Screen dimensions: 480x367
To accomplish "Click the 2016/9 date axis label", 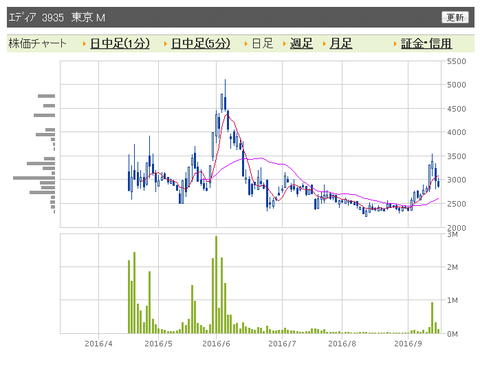I will [408, 344].
